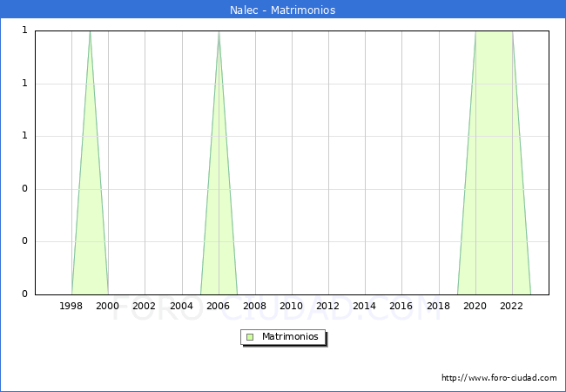Click the shaded 2020–2022 plateau area
This screenshot has width=566, height=392.
(494, 157)
